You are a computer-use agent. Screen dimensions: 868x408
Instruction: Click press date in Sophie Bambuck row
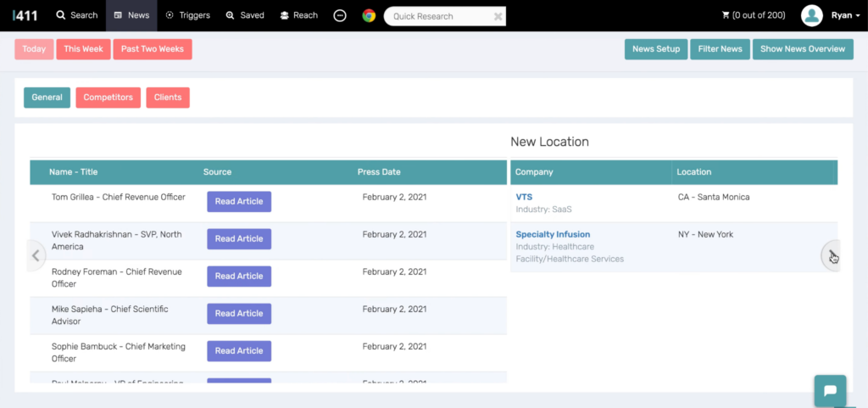[395, 347]
